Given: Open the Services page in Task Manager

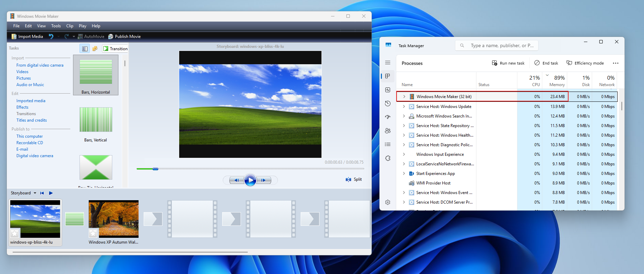Looking at the screenshot, I should [388, 158].
